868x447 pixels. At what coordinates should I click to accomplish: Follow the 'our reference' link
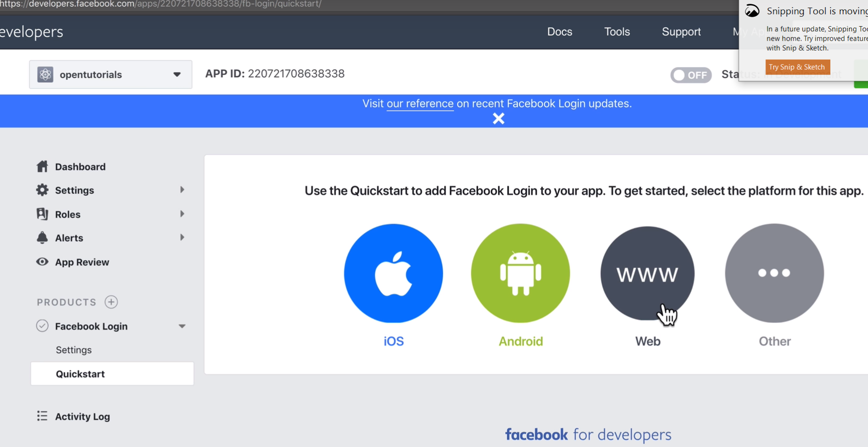pyautogui.click(x=420, y=104)
